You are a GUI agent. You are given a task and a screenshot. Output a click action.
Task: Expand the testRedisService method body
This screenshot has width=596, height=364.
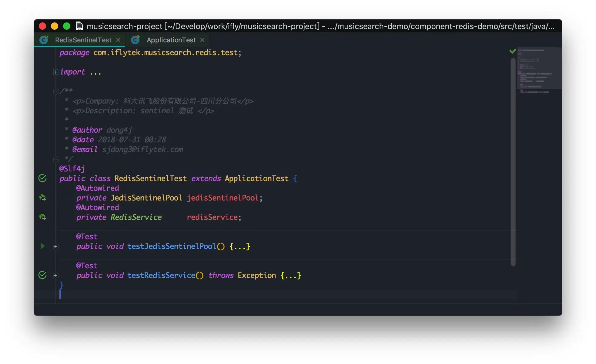55,276
